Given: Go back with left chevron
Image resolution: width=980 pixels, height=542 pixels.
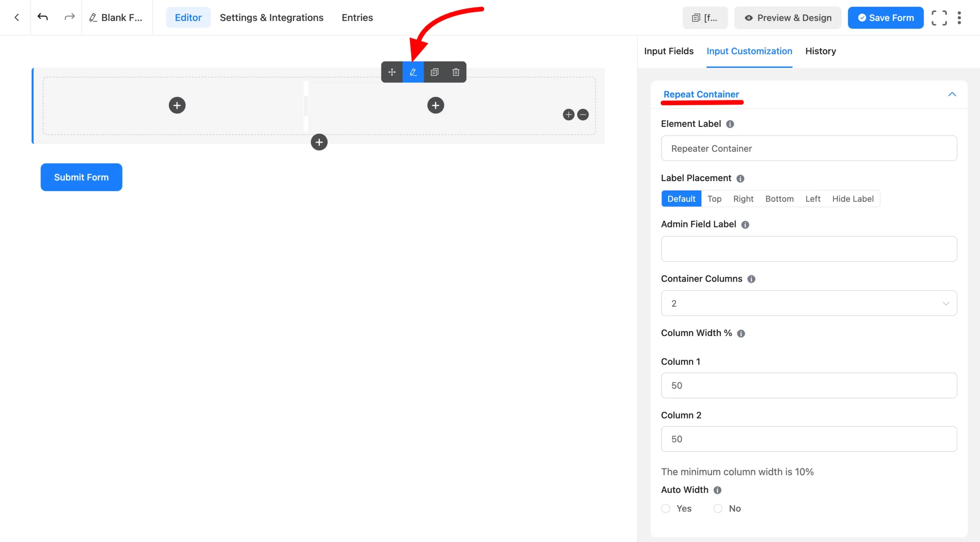Looking at the screenshot, I should click(17, 17).
